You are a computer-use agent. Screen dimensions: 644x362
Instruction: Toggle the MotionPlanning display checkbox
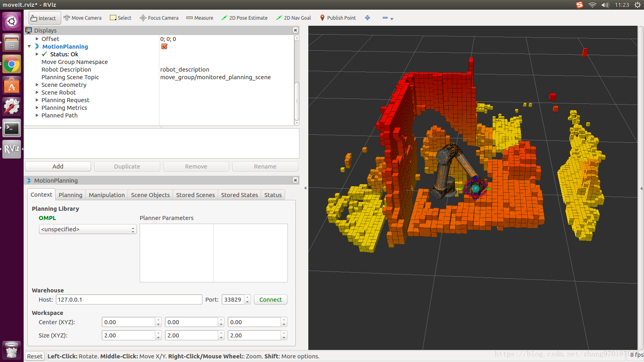point(164,47)
